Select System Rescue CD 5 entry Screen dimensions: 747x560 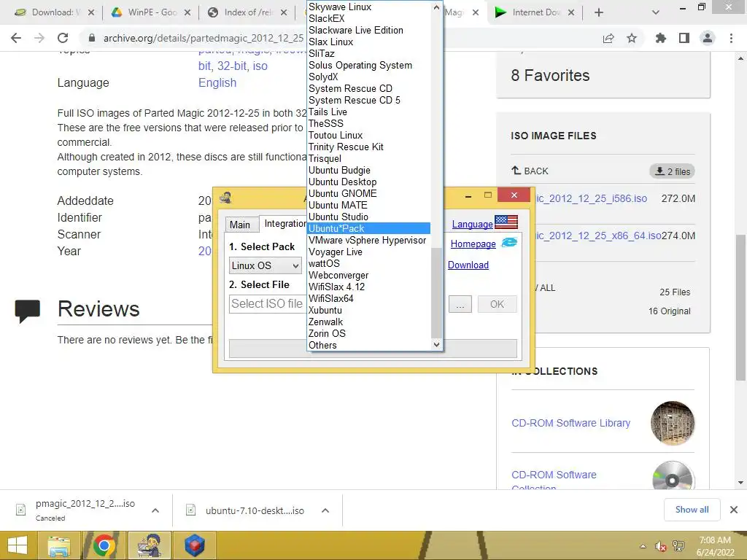click(368, 100)
